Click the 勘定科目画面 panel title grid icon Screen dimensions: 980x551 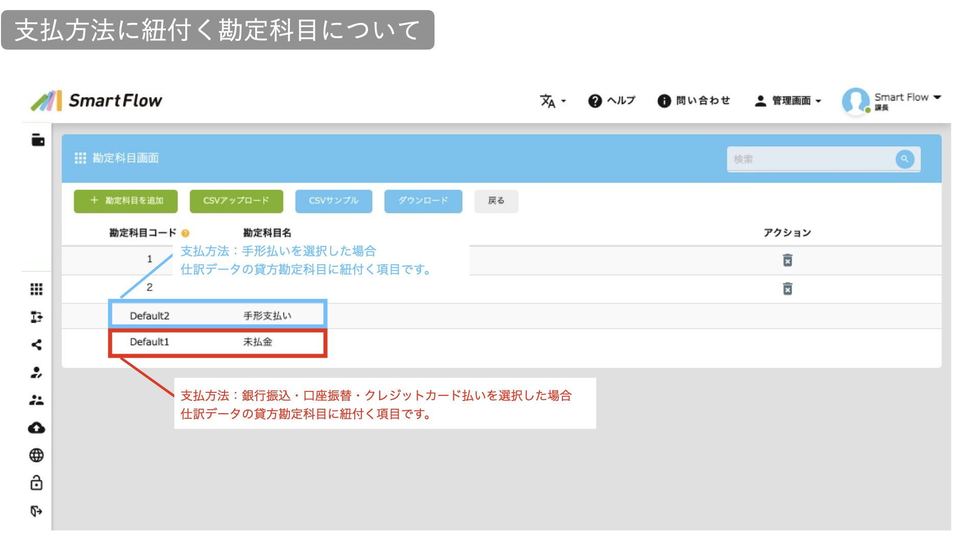(80, 158)
